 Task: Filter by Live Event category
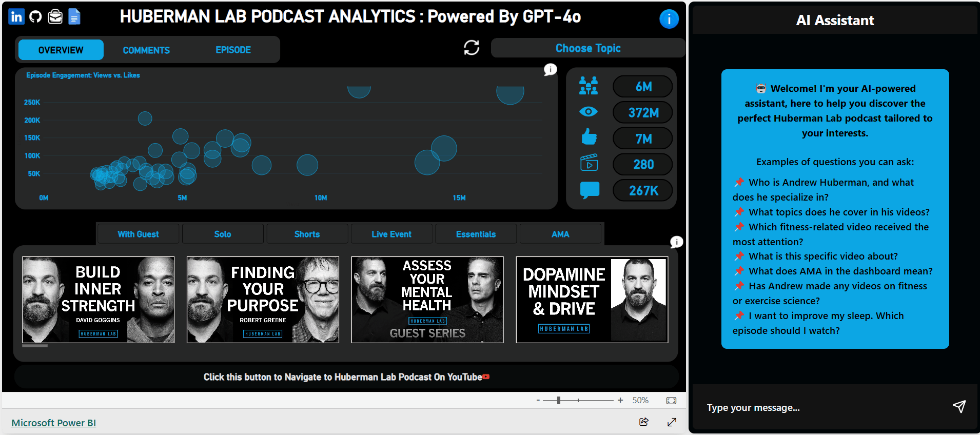[x=391, y=234]
